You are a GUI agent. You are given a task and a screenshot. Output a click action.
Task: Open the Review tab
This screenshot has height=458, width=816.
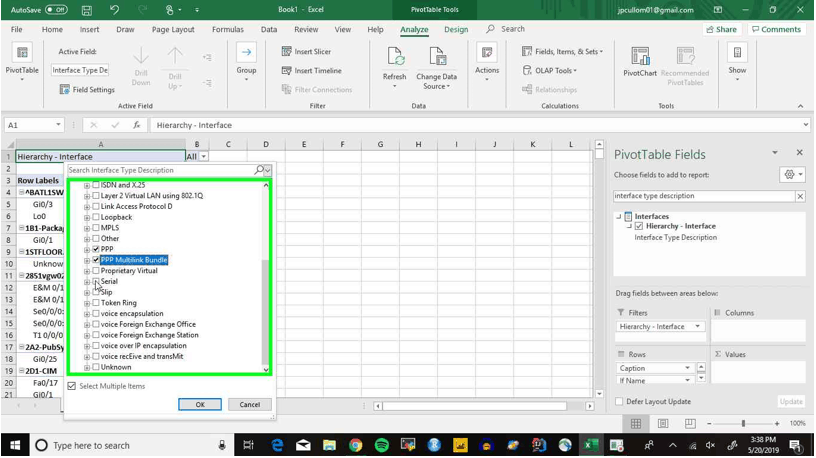(x=307, y=30)
